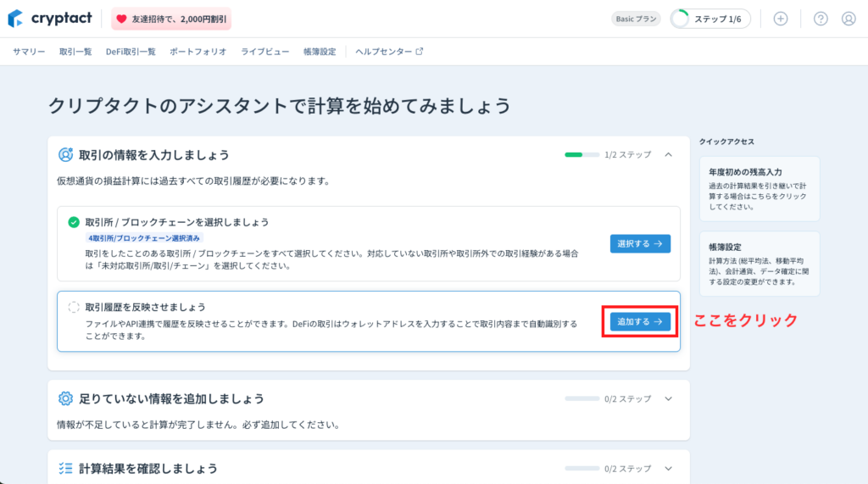This screenshot has width=868, height=484.
Task: Click the 0/2 progress bar in 足りていない情報 section
Action: click(x=581, y=398)
